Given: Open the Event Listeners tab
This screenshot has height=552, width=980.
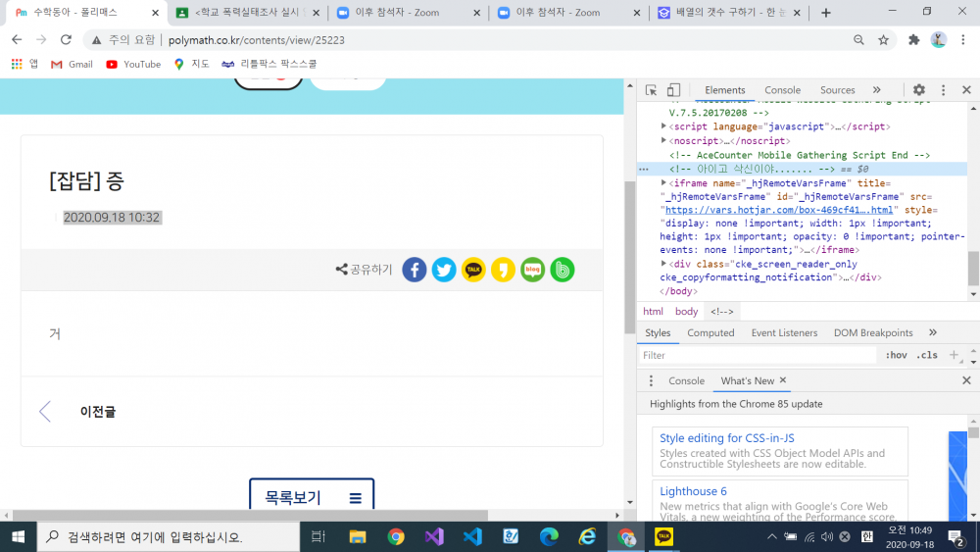Looking at the screenshot, I should 784,332.
